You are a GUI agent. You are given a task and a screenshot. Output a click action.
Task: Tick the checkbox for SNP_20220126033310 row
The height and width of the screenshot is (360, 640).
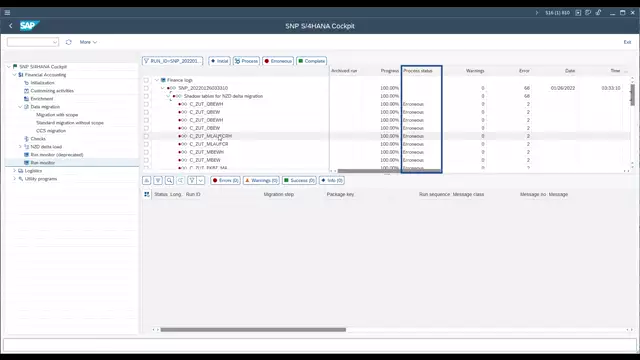(146, 88)
